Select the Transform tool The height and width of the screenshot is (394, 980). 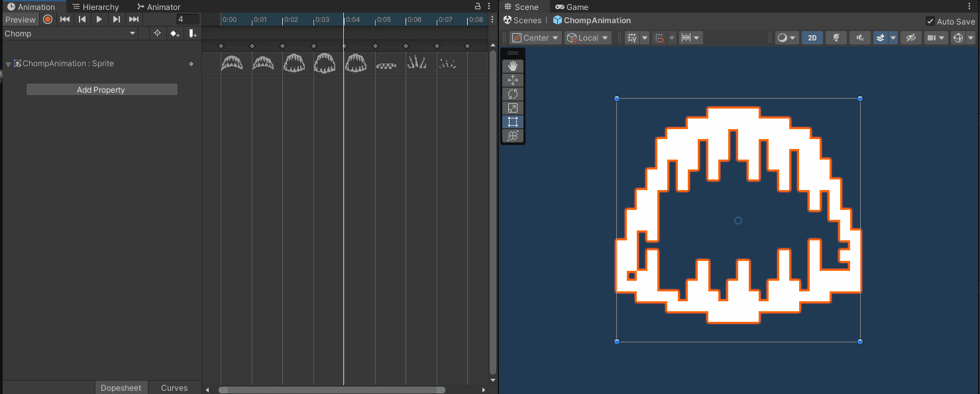[x=512, y=136]
